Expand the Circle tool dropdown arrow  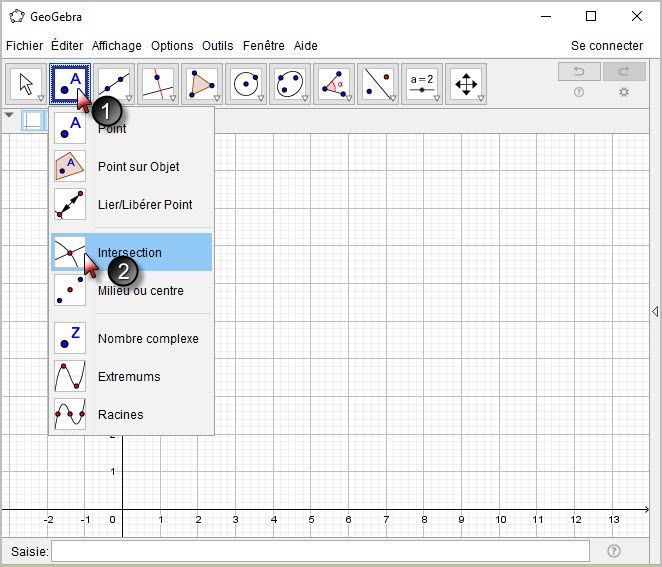click(x=261, y=98)
